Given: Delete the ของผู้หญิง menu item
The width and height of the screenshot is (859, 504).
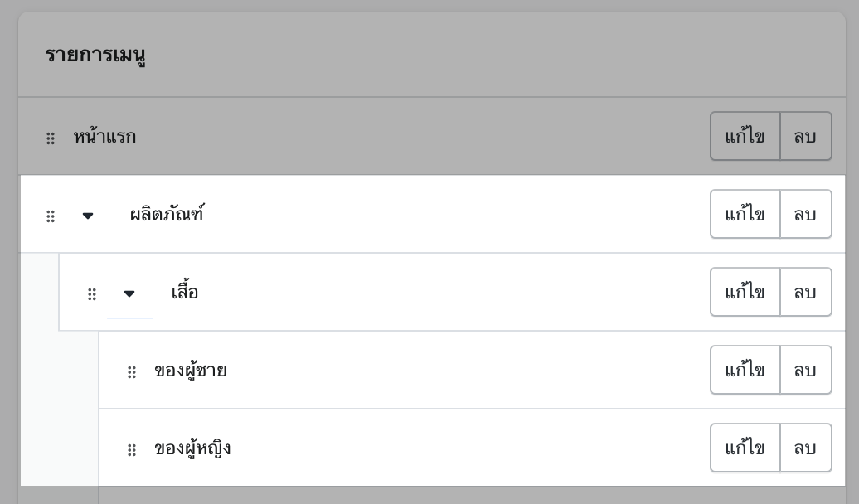Looking at the screenshot, I should [x=805, y=448].
